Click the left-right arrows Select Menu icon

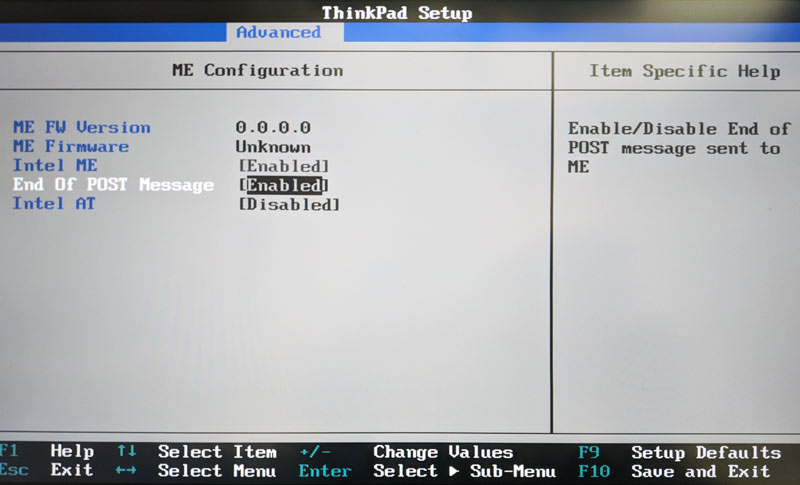(126, 470)
